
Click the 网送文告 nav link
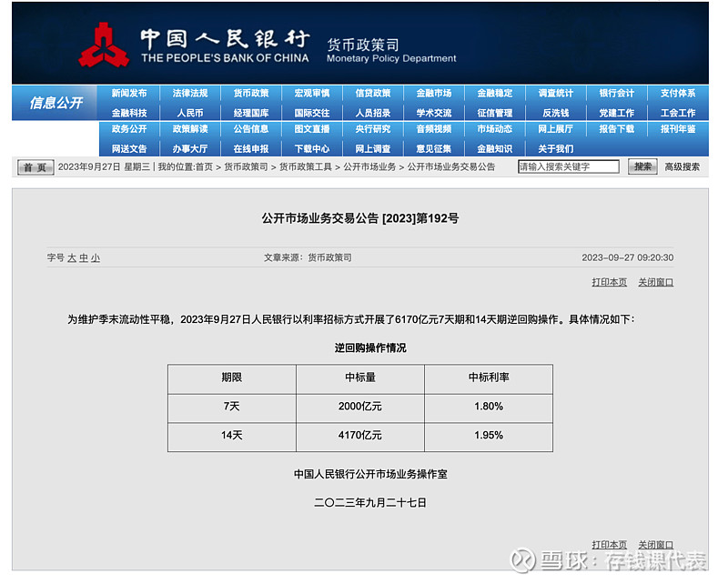tap(129, 148)
